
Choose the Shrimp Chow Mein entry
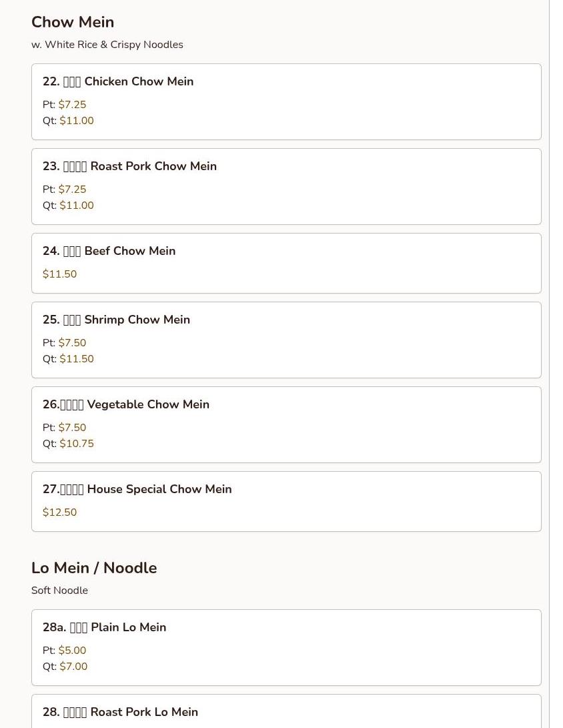click(x=286, y=340)
